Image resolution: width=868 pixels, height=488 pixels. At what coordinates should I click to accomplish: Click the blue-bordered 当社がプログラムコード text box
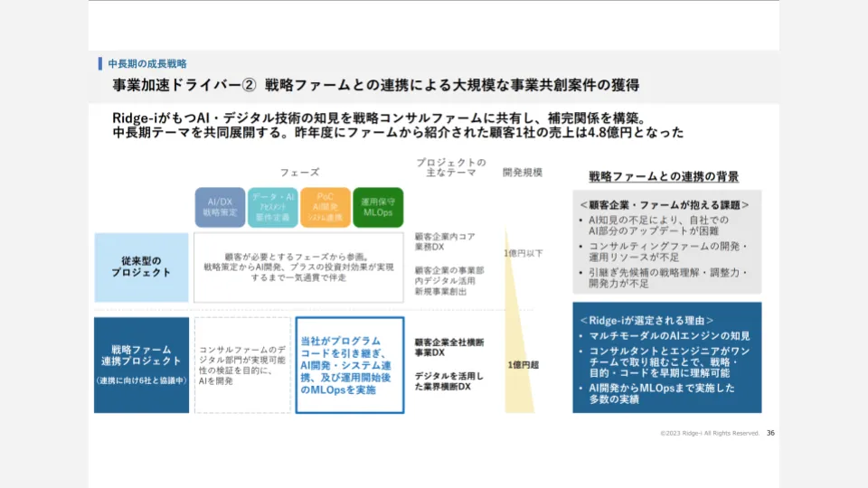point(349,364)
